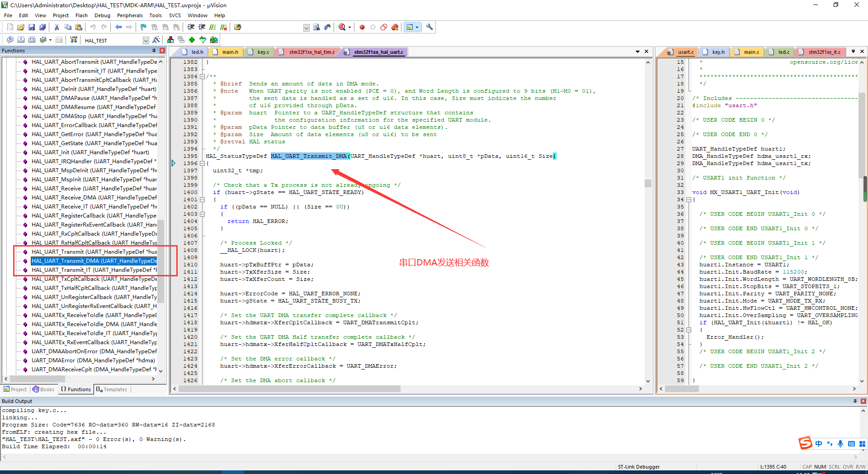Switch to Templates panel tab
Viewport: 868px width, 474px height.
pos(112,389)
